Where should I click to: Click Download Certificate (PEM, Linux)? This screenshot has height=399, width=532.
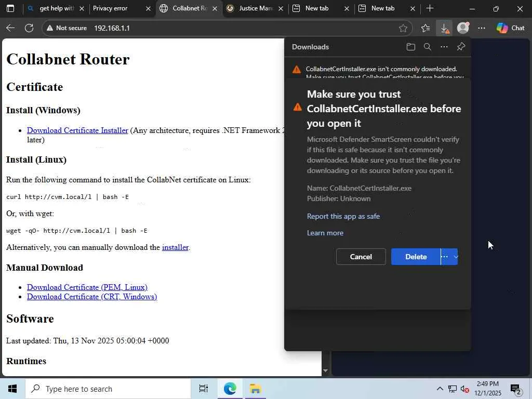87,287
